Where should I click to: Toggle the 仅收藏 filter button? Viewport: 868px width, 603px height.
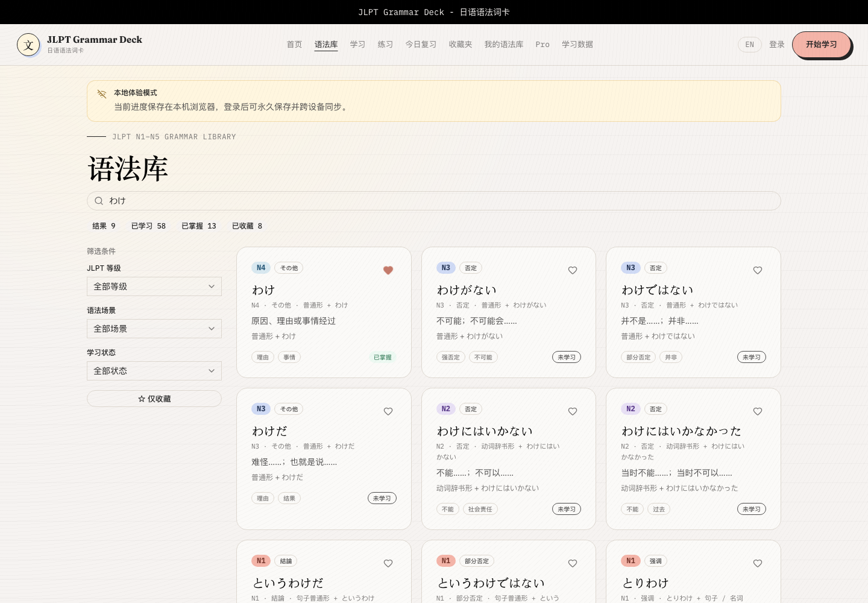[154, 399]
